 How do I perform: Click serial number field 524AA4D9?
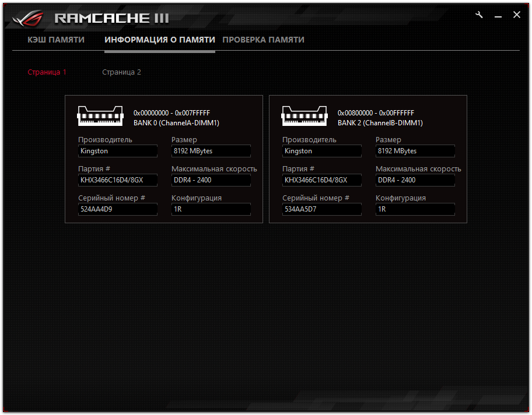(118, 209)
